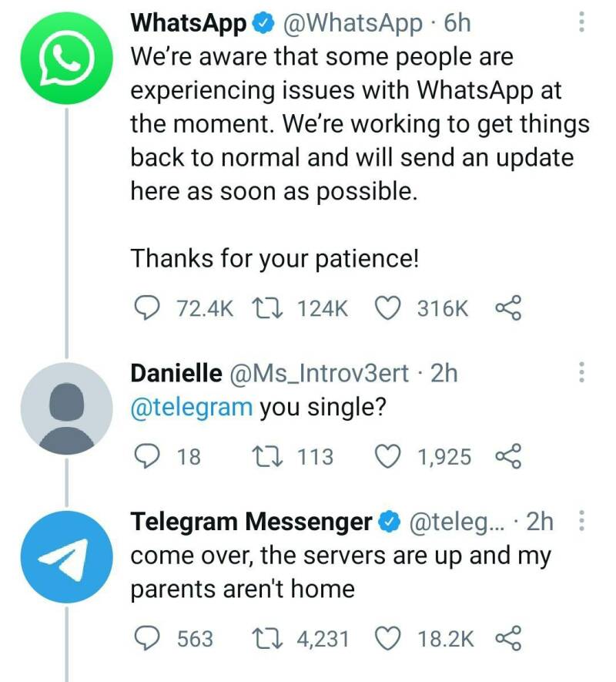Open Danielle's default avatar
This screenshot has width=616, height=682.
coord(65,410)
